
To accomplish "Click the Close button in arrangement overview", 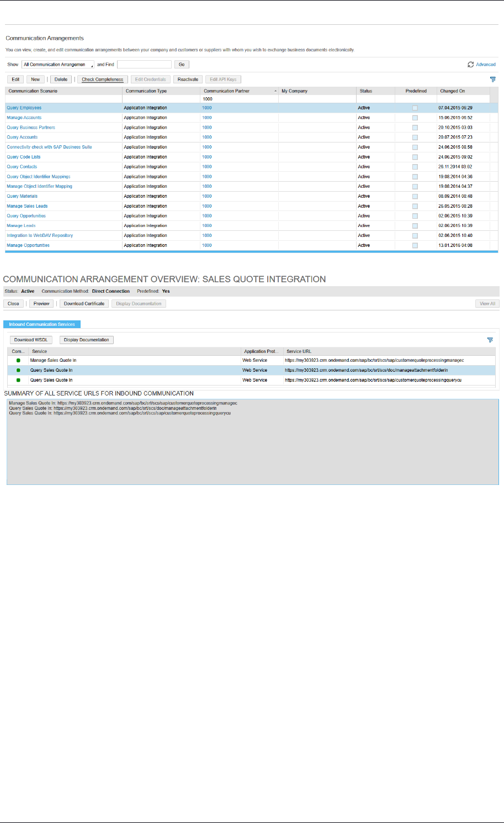I will coord(13,304).
